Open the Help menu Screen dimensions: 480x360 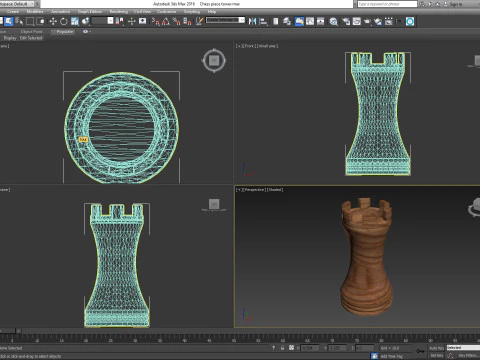point(212,12)
